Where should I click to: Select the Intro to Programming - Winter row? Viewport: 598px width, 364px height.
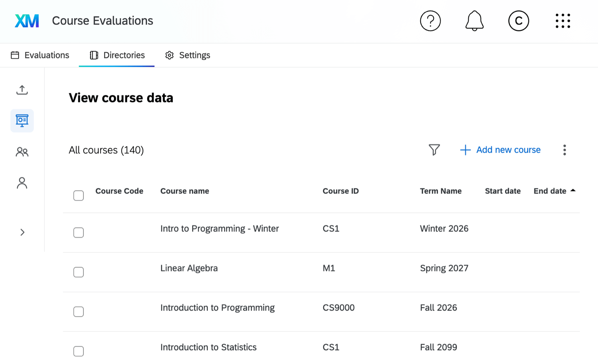click(219, 228)
